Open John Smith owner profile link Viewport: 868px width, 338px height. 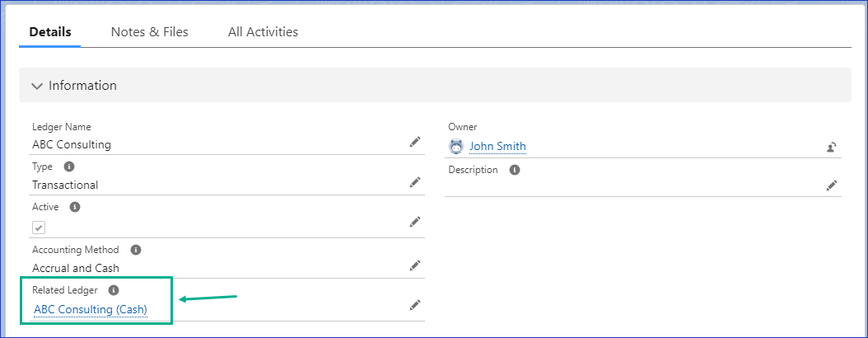click(497, 147)
